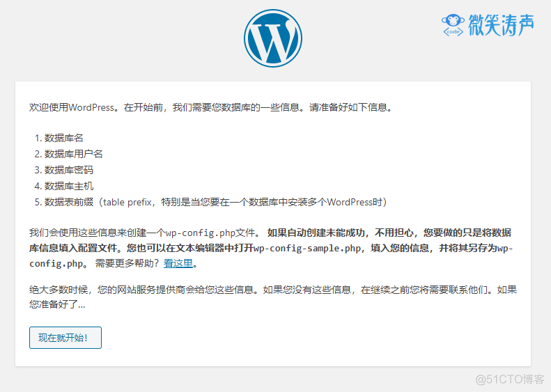Click the WordPress logo at top

tap(273, 38)
